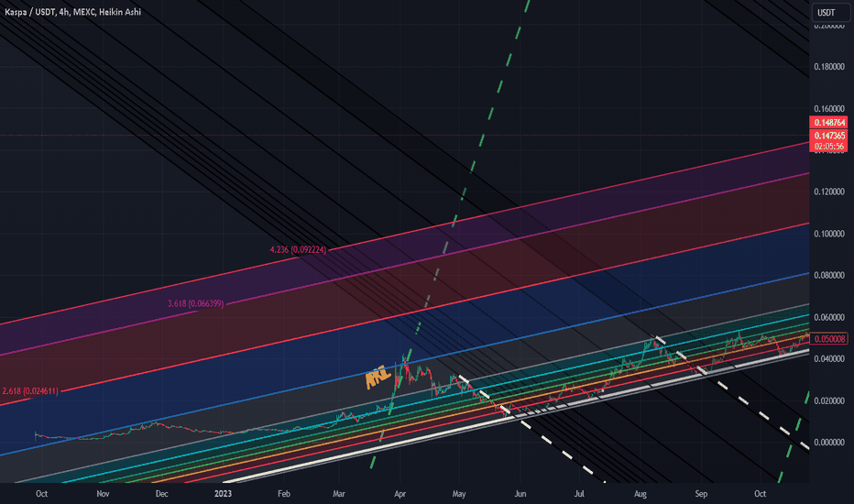Click the 2023 label on time axis
This screenshot has height=504, width=854.
click(x=223, y=494)
